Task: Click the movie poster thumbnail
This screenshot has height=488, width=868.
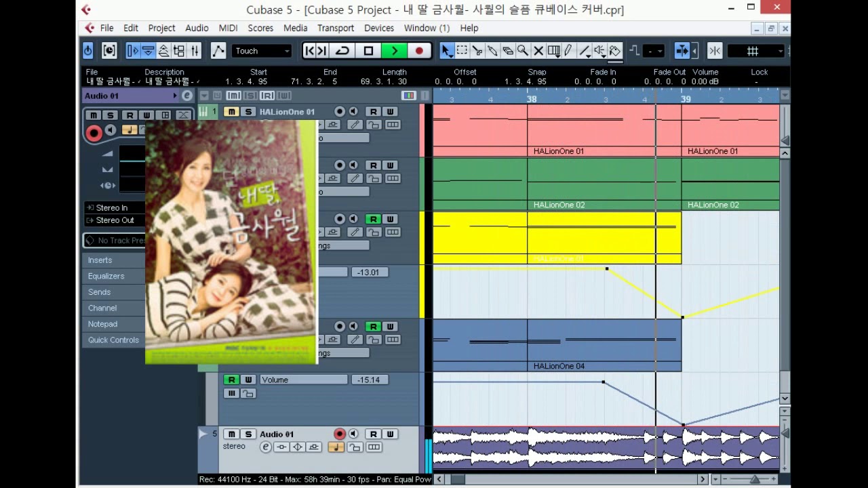Action: [231, 243]
